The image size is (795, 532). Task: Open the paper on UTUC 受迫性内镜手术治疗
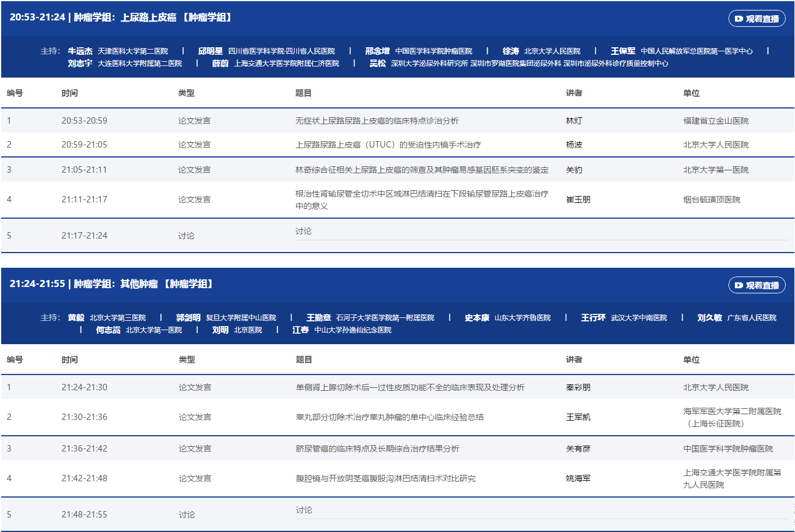[388, 145]
